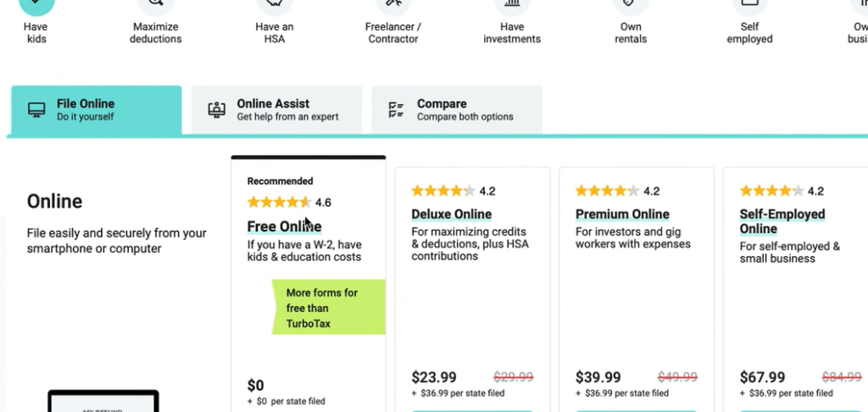Open the Deluxe Online product link
This screenshot has height=412, width=868.
[451, 214]
